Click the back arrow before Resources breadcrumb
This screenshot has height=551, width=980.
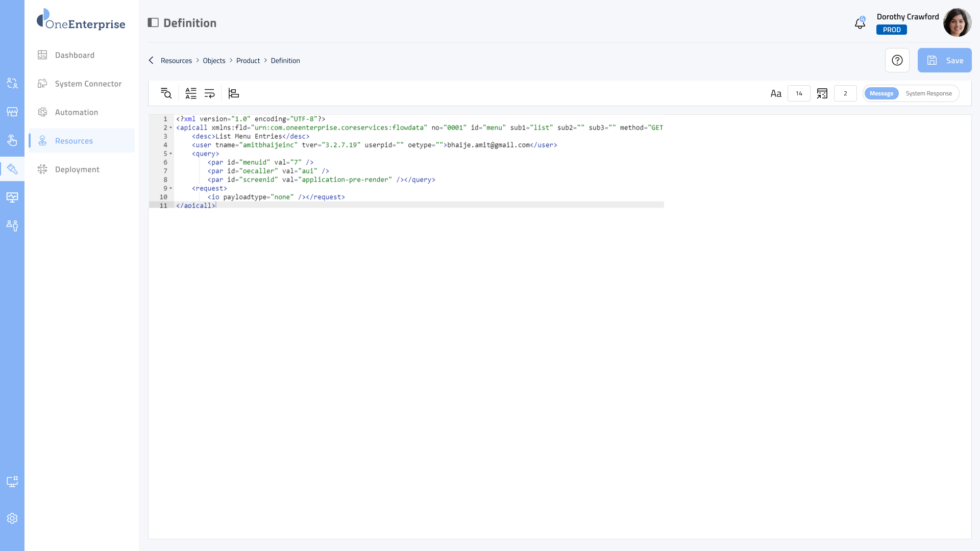(x=151, y=61)
